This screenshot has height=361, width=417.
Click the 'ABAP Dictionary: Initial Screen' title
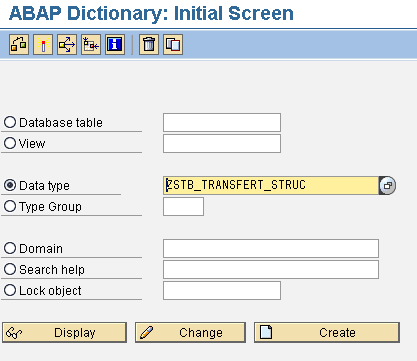click(x=151, y=13)
